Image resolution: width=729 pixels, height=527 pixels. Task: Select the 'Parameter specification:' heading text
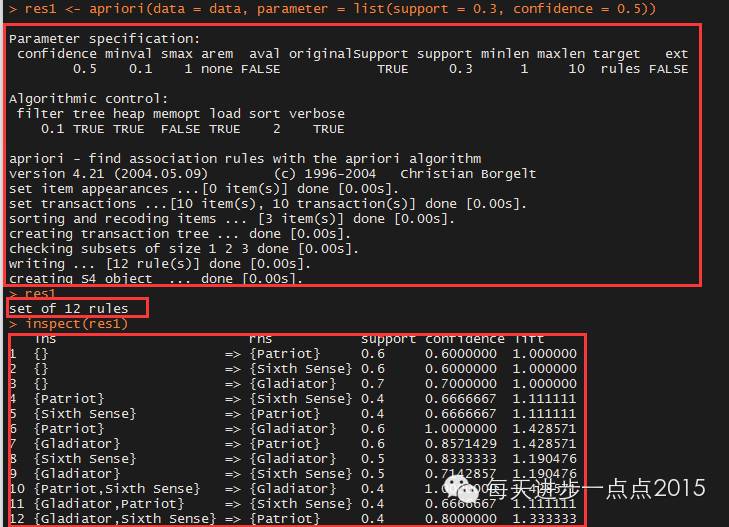tap(104, 39)
